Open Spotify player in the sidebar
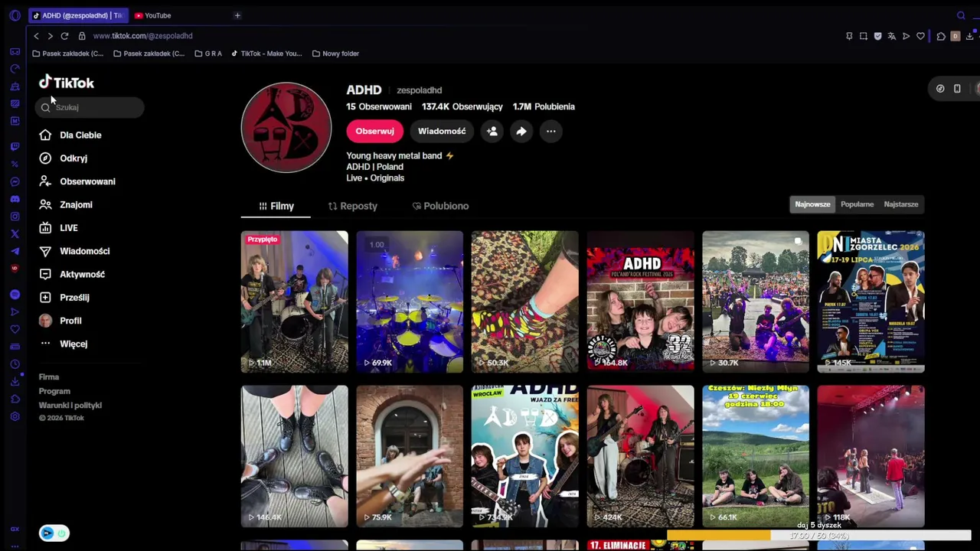980x551 pixels. tap(15, 295)
